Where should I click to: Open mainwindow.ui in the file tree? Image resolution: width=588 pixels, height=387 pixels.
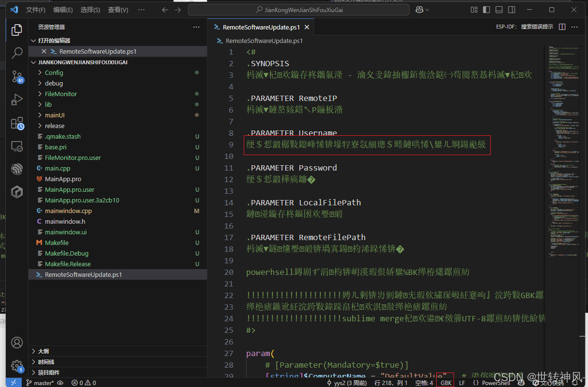coord(118,232)
